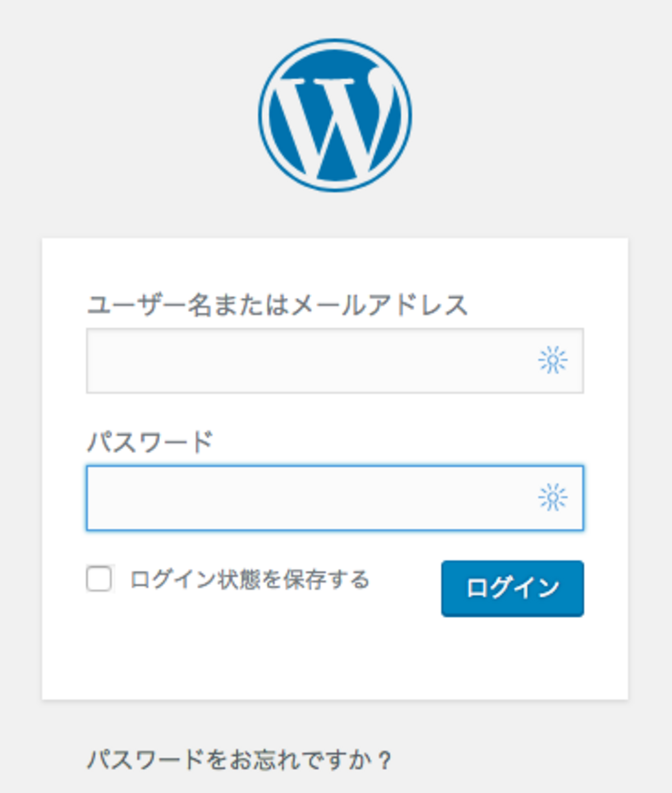Click password manager icon in username field
672x793 pixels.
pos(553,360)
